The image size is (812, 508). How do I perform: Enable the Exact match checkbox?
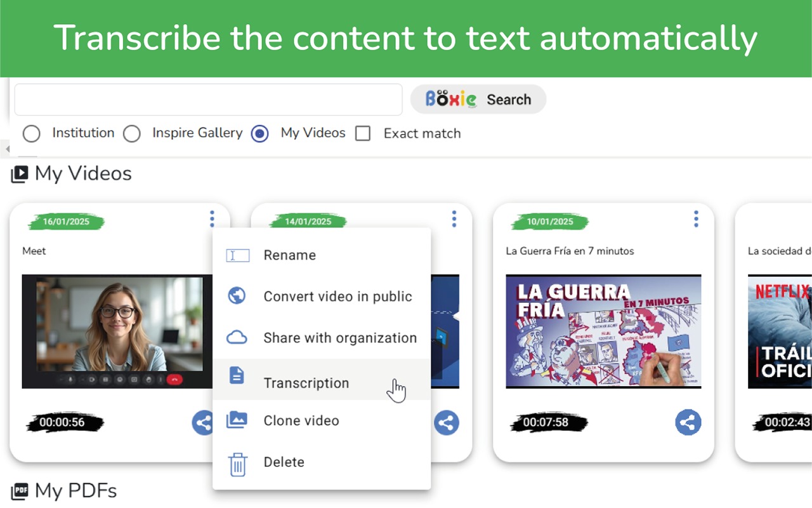click(x=363, y=133)
